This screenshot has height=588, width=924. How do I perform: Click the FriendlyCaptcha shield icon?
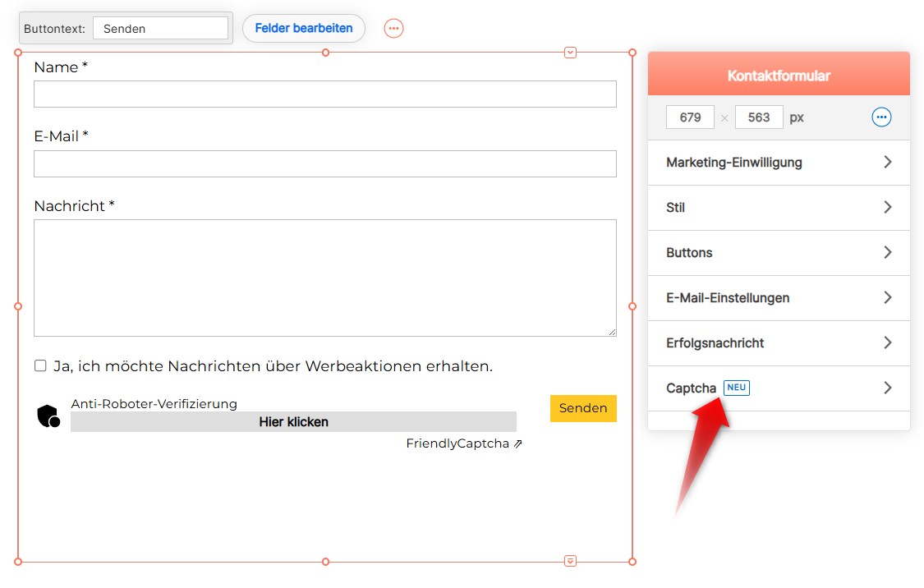[48, 416]
